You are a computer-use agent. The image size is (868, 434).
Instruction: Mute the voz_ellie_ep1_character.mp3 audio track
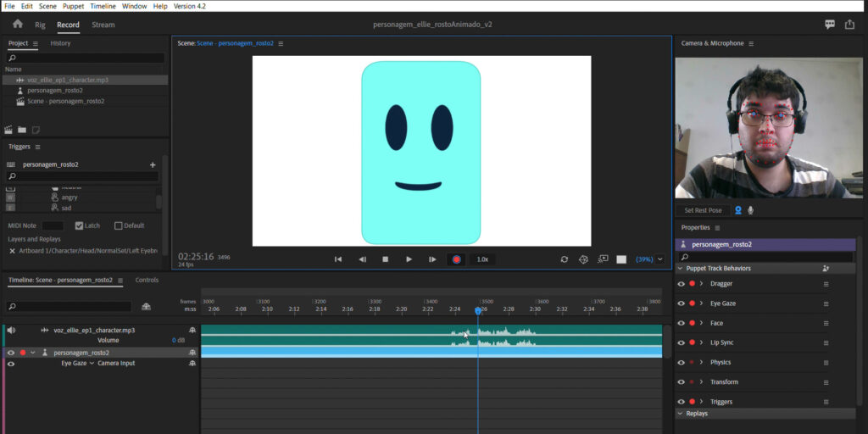click(x=11, y=330)
